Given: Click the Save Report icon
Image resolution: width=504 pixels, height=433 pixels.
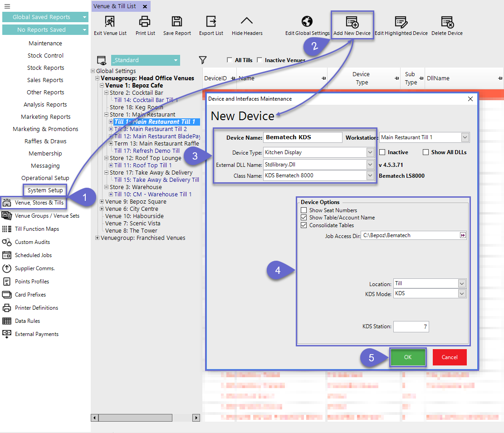Looking at the screenshot, I should (x=177, y=21).
